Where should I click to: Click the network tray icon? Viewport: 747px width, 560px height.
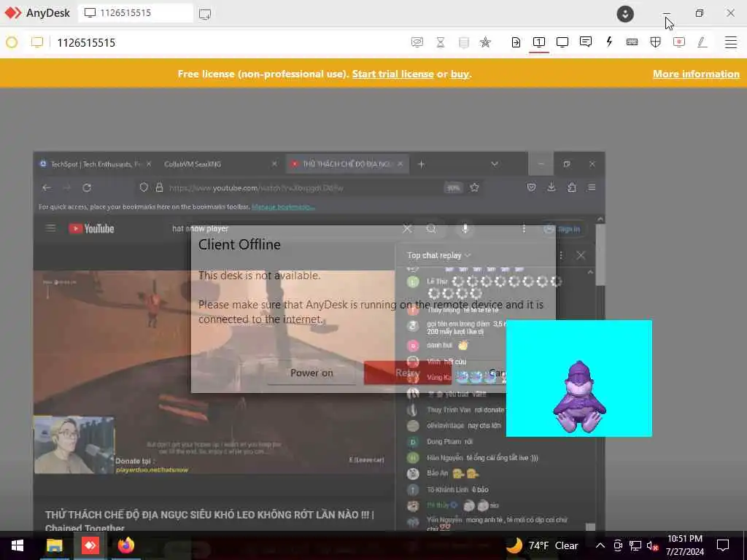click(635, 545)
